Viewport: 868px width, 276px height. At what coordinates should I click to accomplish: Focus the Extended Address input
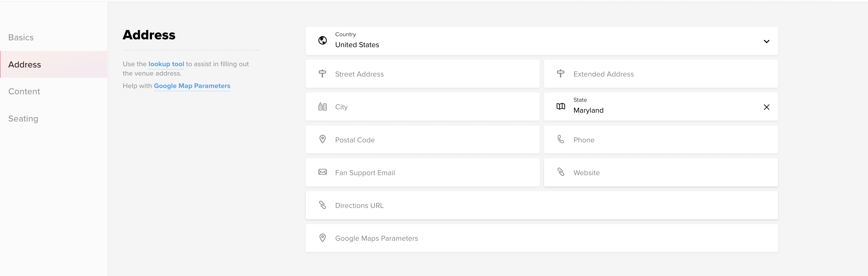tap(660, 74)
